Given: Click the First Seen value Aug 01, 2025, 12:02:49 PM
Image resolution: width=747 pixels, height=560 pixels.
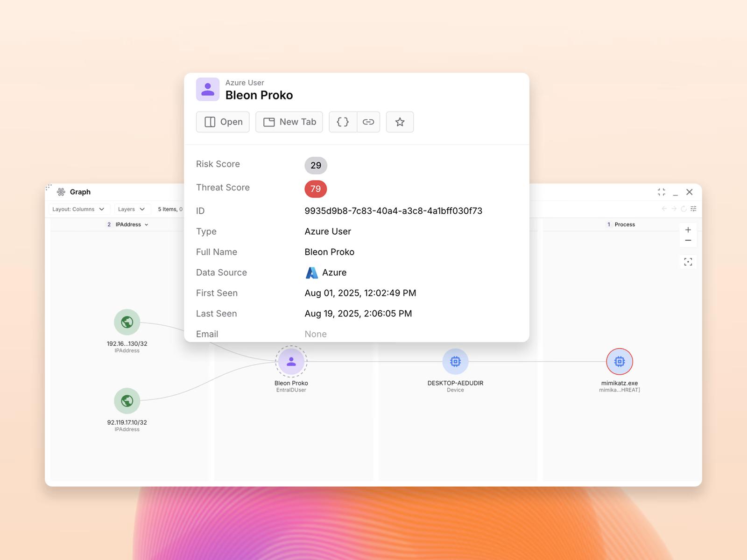Looking at the screenshot, I should click(360, 293).
